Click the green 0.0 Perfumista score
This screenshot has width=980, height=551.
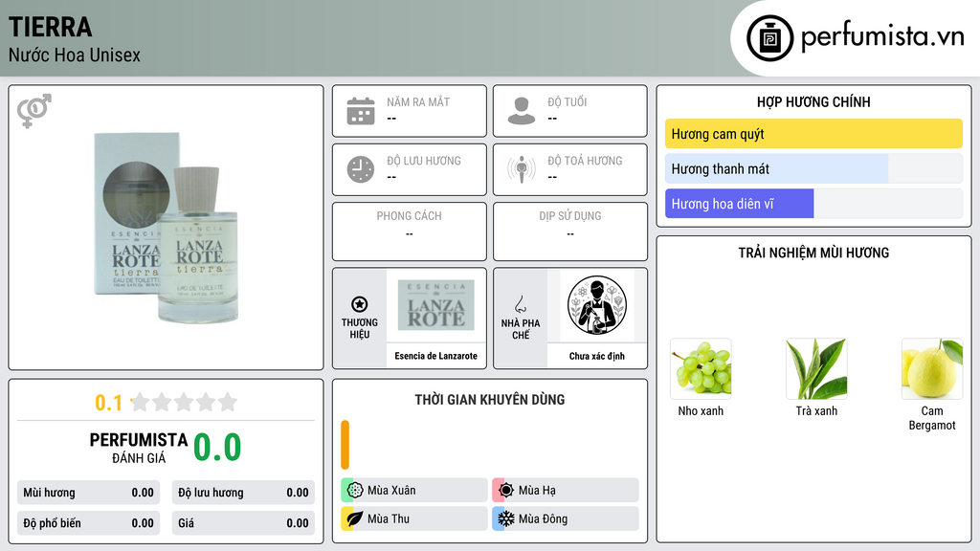[x=217, y=448]
